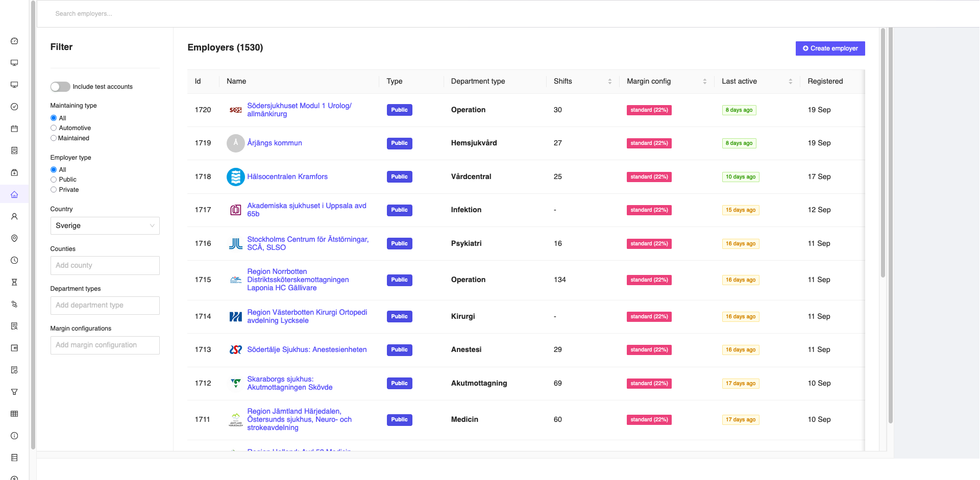
Task: Select the monitor icon in the sidebar
Action: [x=14, y=63]
